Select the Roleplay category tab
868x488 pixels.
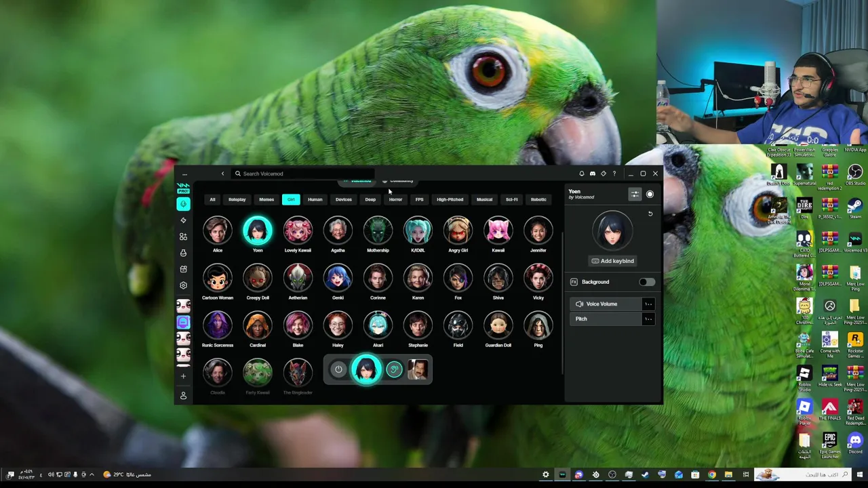[x=237, y=199]
